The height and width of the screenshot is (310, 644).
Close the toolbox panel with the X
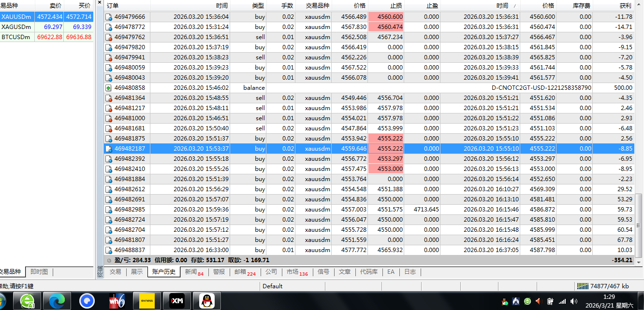coord(100,3)
